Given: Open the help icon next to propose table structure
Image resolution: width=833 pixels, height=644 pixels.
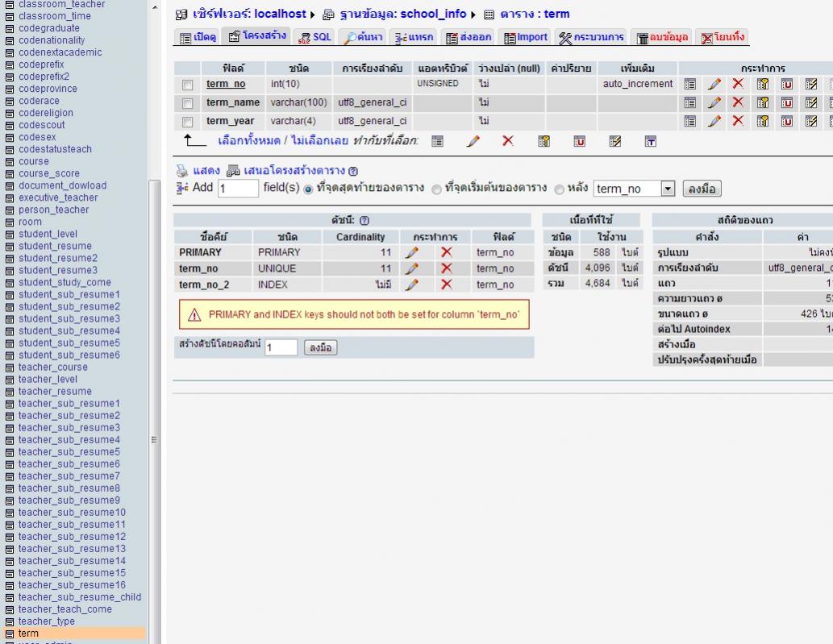Looking at the screenshot, I should (x=353, y=171).
